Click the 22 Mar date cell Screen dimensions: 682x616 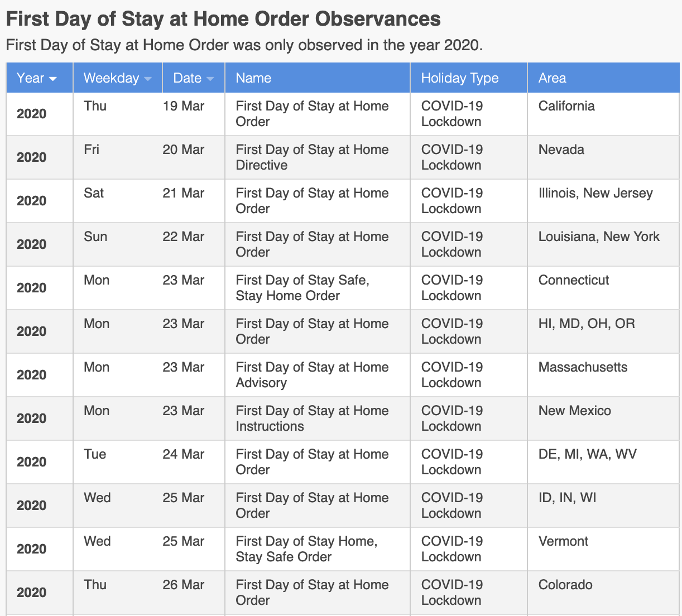pyautogui.click(x=183, y=237)
